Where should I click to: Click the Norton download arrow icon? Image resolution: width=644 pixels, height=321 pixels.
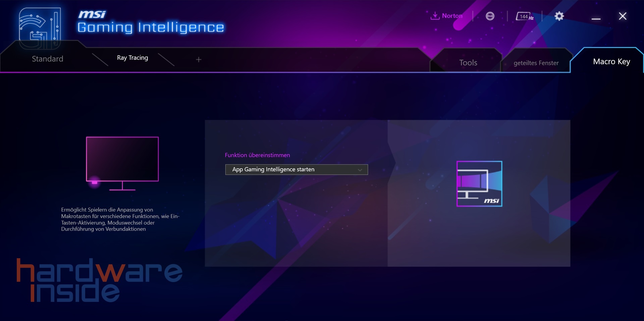coord(435,16)
